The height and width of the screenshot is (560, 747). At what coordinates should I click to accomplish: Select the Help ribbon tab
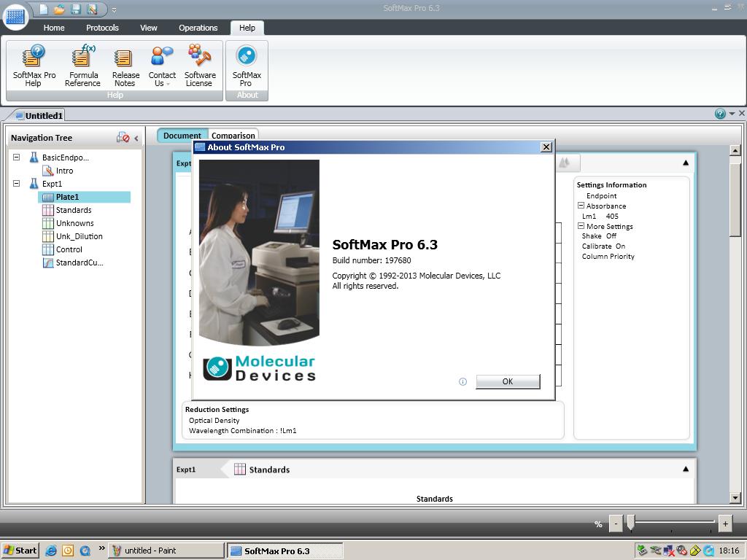(x=247, y=28)
